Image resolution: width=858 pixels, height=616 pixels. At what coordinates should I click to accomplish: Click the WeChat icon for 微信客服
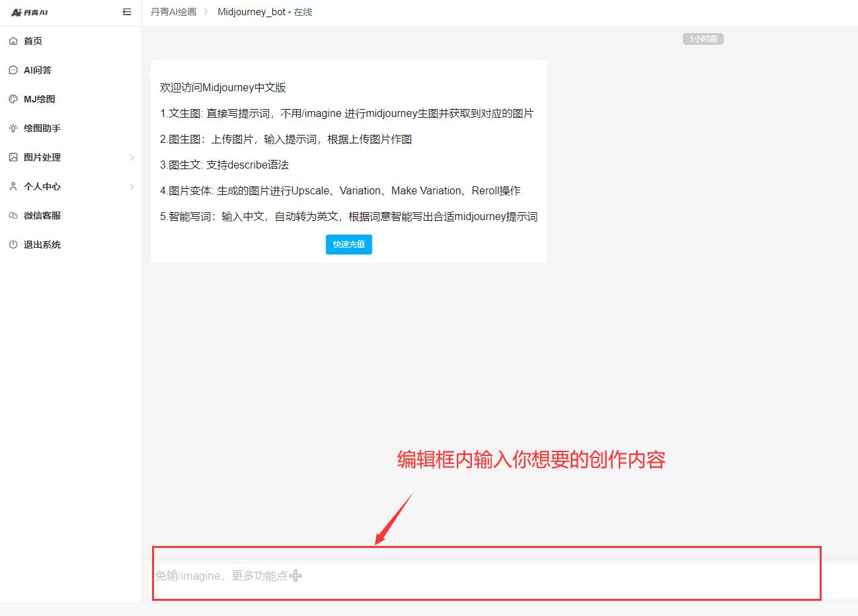point(13,215)
